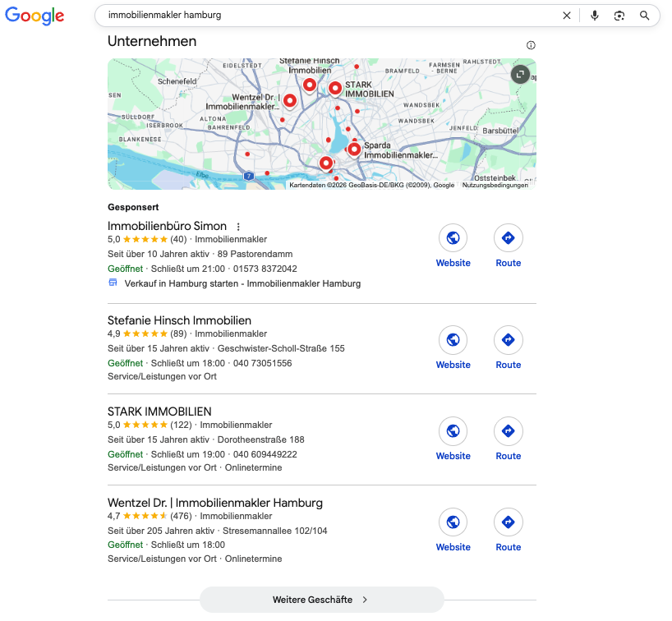
Task: Click the Unternehmen heading
Action: (152, 41)
